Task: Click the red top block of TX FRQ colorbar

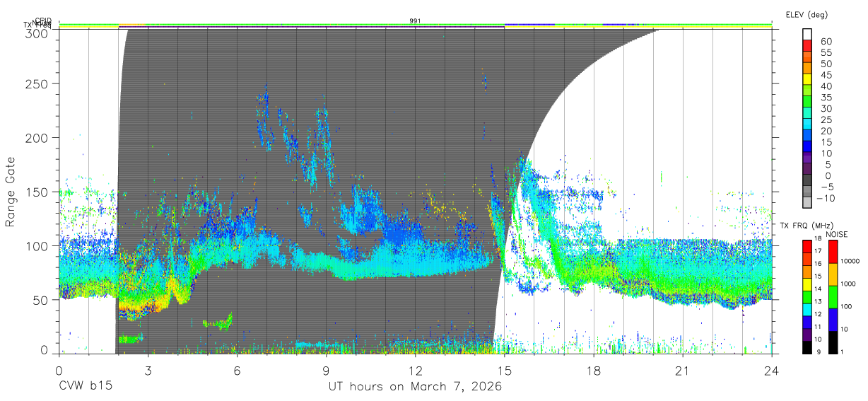Action: [808, 246]
